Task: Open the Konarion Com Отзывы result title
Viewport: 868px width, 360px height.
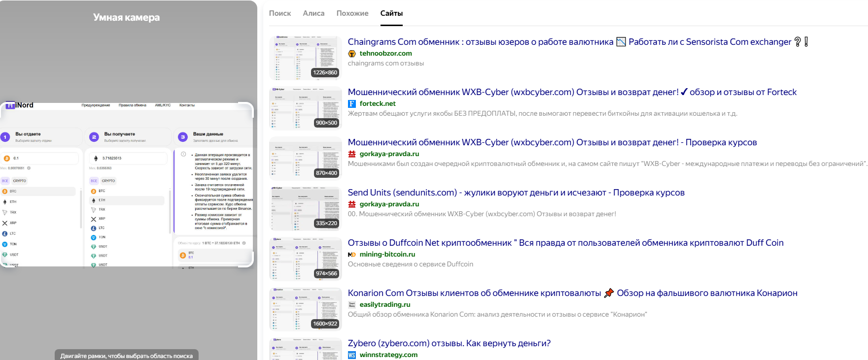Action: [573, 293]
